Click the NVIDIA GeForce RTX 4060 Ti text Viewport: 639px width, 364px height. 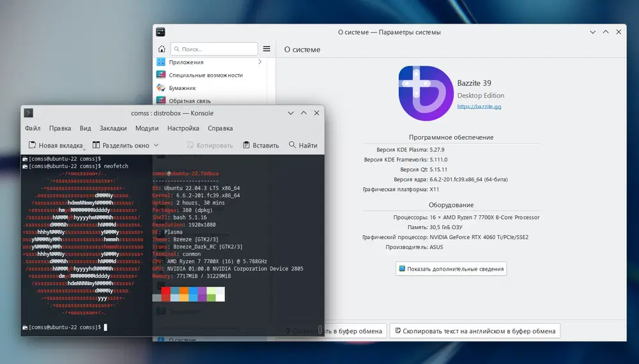(479, 237)
